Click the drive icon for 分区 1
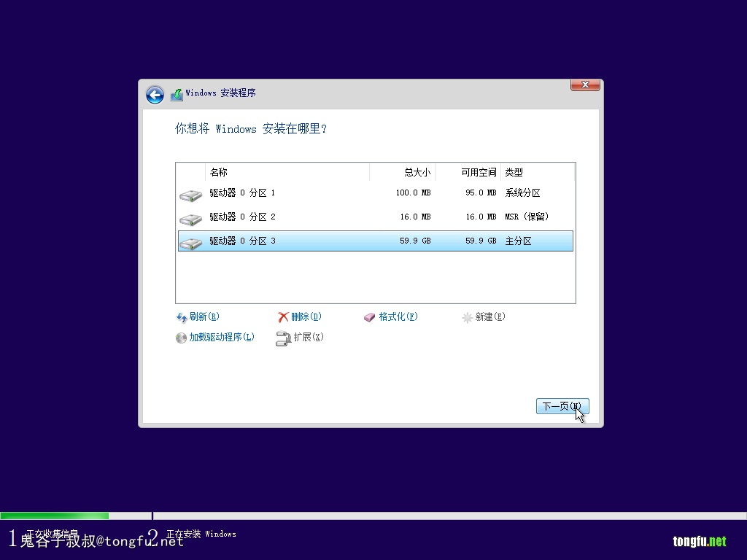747x560 pixels. pyautogui.click(x=190, y=195)
